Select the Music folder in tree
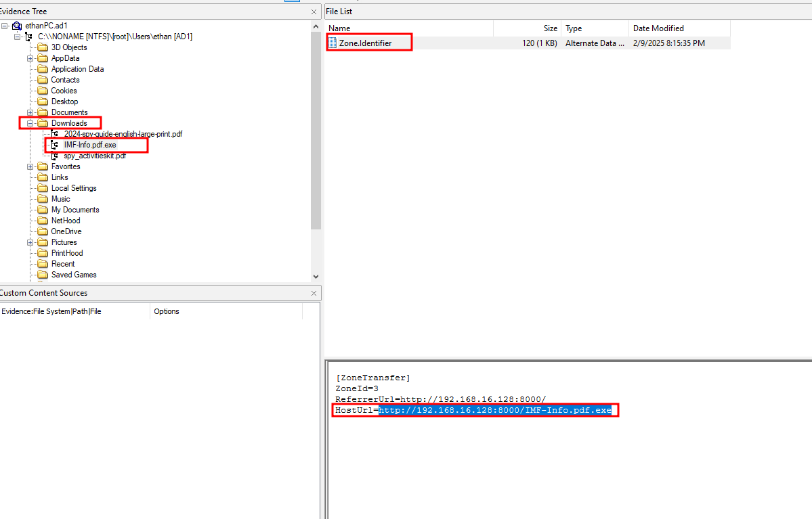The image size is (812, 519). tap(60, 199)
